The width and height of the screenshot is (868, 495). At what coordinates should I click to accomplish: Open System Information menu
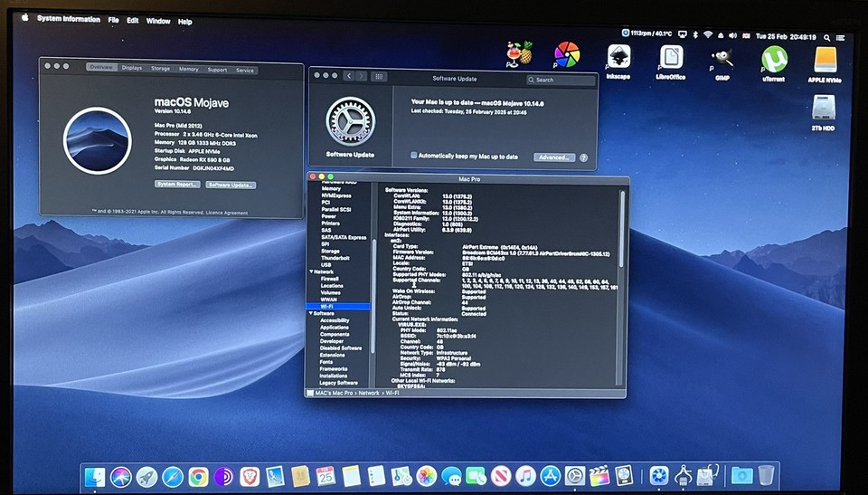click(69, 19)
